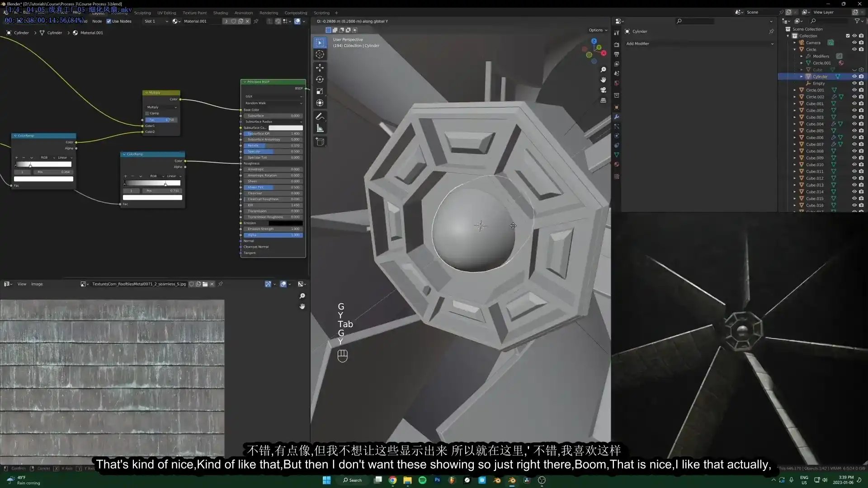Switch to Material Properties sphere icon

[x=617, y=164]
